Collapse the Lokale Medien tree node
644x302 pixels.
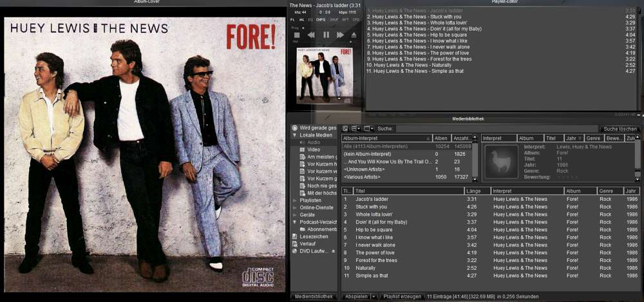[x=295, y=135]
